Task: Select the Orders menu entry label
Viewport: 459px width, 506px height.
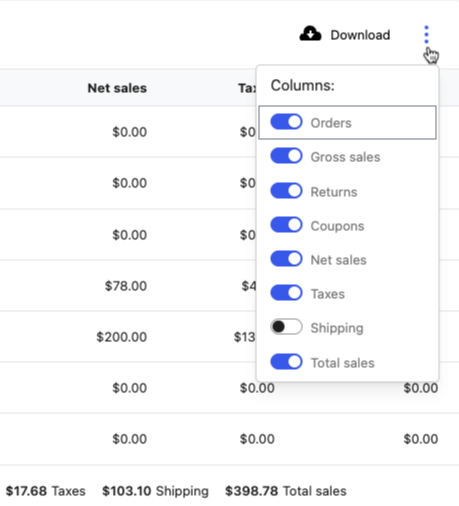Action: pyautogui.click(x=331, y=123)
